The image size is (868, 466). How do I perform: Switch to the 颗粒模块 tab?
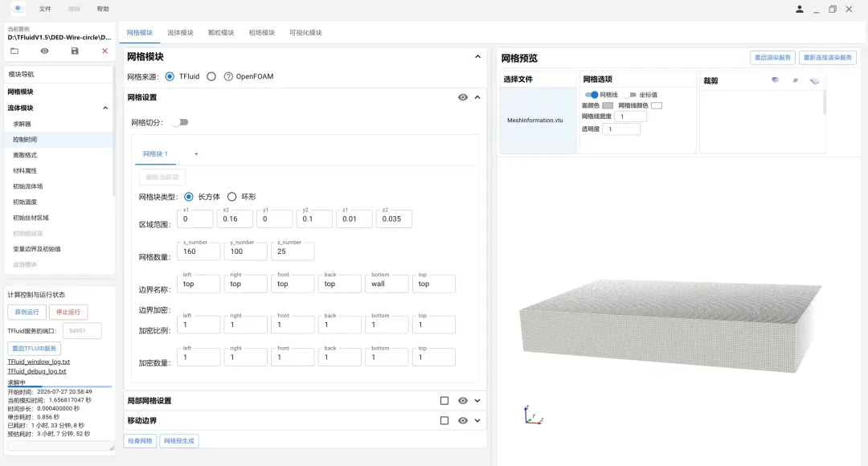pyautogui.click(x=221, y=33)
